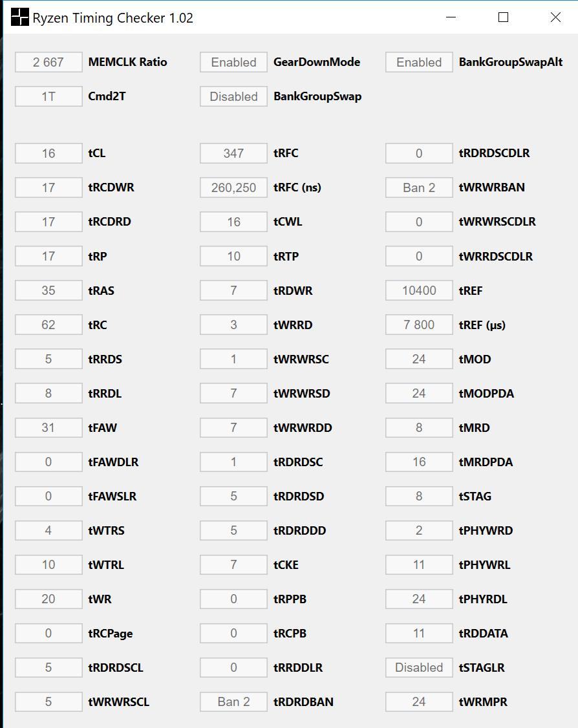Close the Ryzen Timing Checker window
Viewport: 578px width, 728px height.
point(555,17)
